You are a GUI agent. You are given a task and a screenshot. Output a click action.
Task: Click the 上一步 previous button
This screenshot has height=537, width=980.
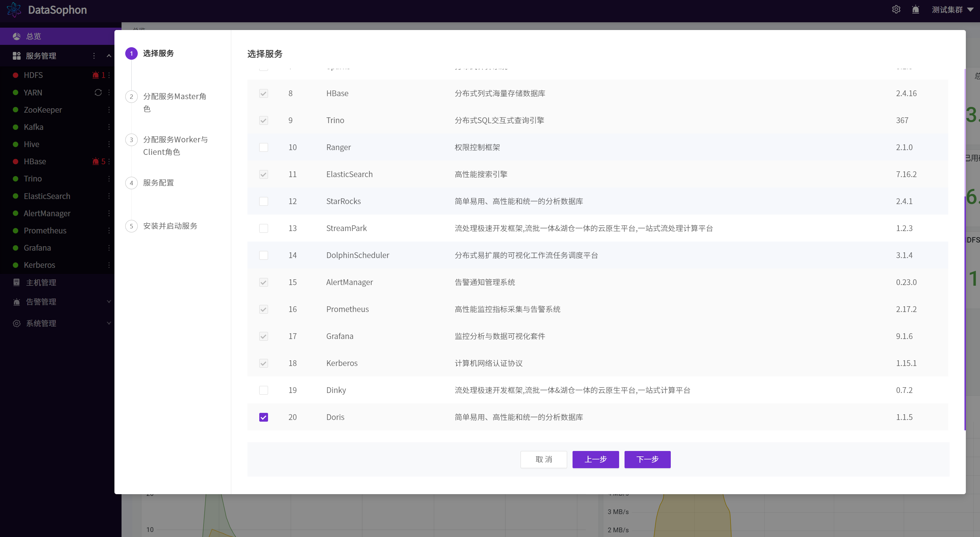click(x=595, y=459)
